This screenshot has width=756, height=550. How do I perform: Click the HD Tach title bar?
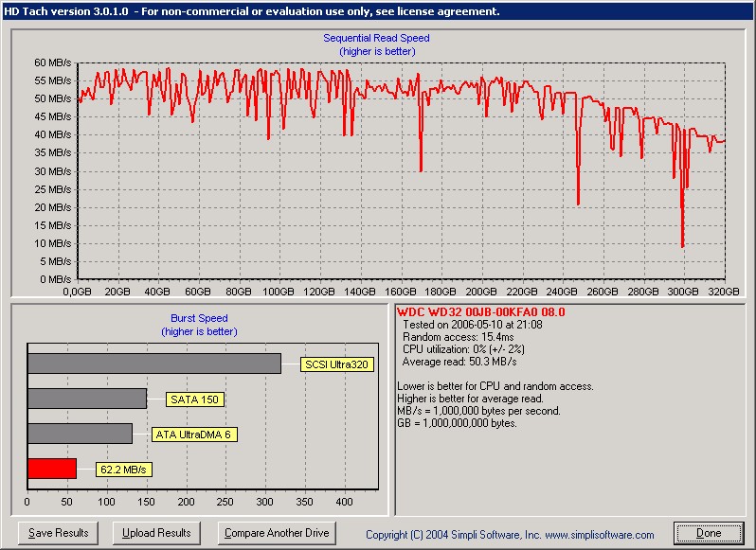coord(378,11)
